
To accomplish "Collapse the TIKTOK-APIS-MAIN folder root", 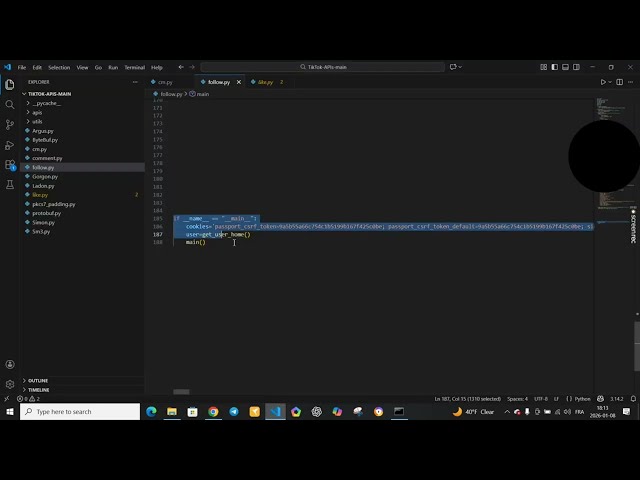I will point(47,94).
